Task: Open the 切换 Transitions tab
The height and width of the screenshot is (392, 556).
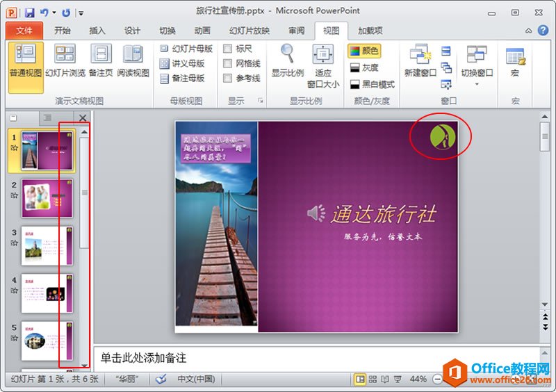Action: click(167, 31)
